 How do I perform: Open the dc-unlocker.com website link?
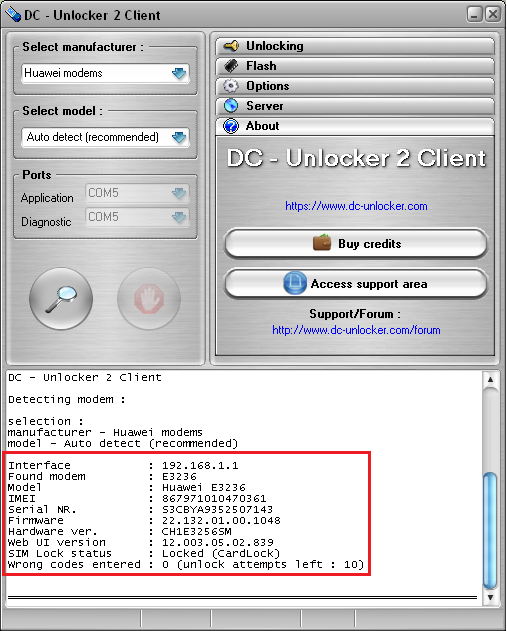[356, 206]
